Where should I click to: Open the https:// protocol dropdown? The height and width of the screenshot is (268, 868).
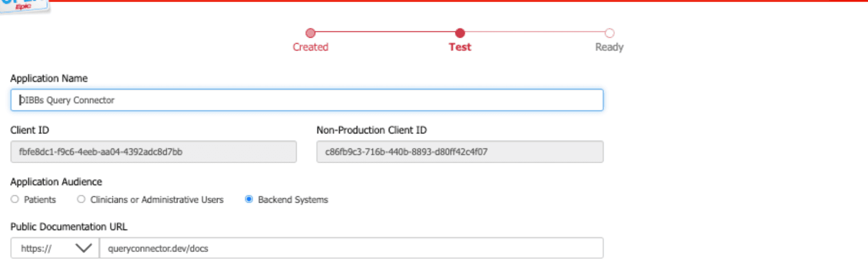coord(55,248)
